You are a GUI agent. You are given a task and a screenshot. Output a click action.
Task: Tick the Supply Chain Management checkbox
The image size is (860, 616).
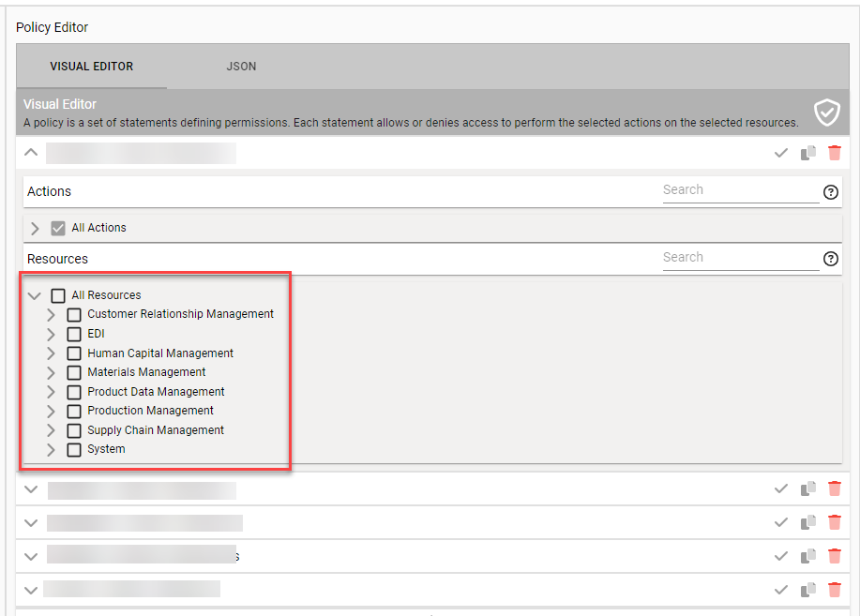(74, 430)
